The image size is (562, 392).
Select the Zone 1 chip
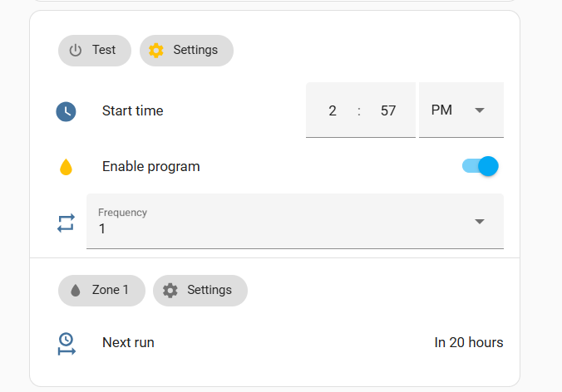click(101, 290)
